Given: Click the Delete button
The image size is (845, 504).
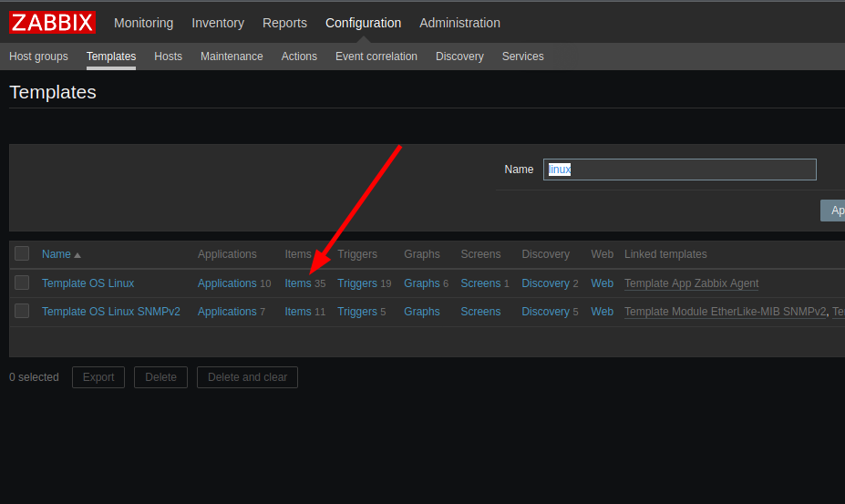Looking at the screenshot, I should click(160, 377).
